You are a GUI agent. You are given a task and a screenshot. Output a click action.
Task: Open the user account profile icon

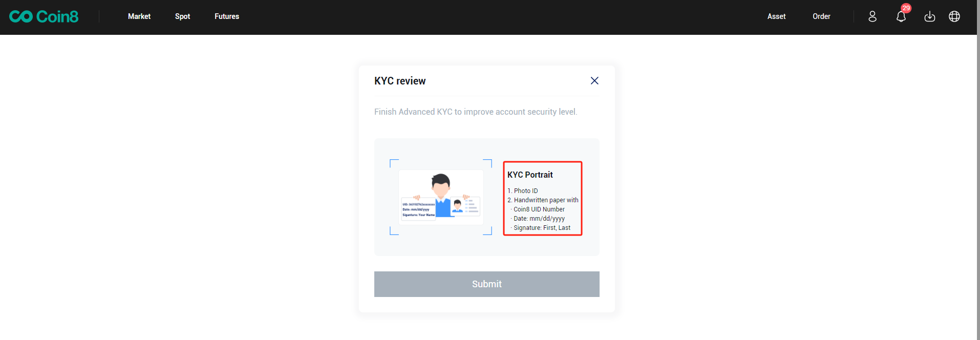(x=872, y=16)
